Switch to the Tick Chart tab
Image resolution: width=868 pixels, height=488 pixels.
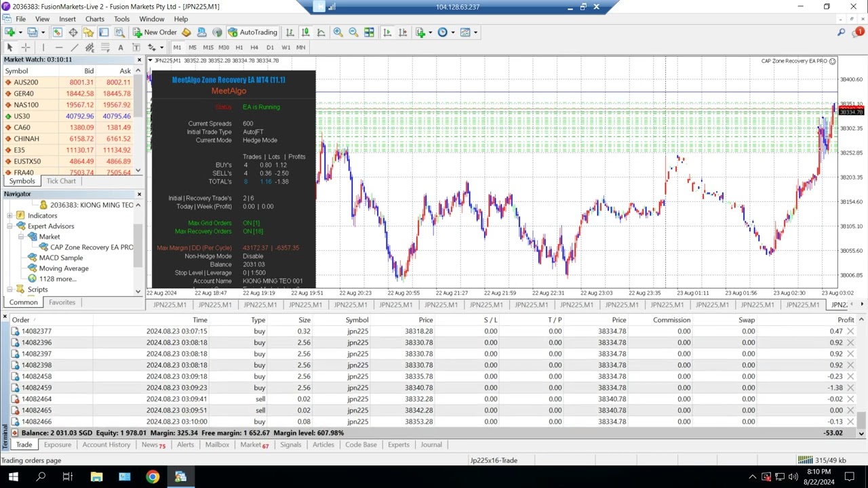[61, 181]
